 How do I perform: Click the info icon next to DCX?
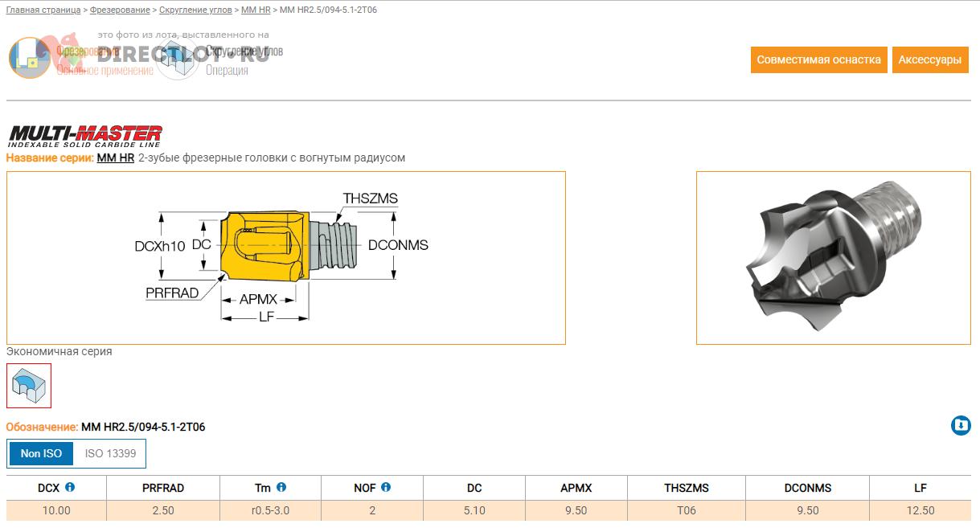[x=70, y=487]
